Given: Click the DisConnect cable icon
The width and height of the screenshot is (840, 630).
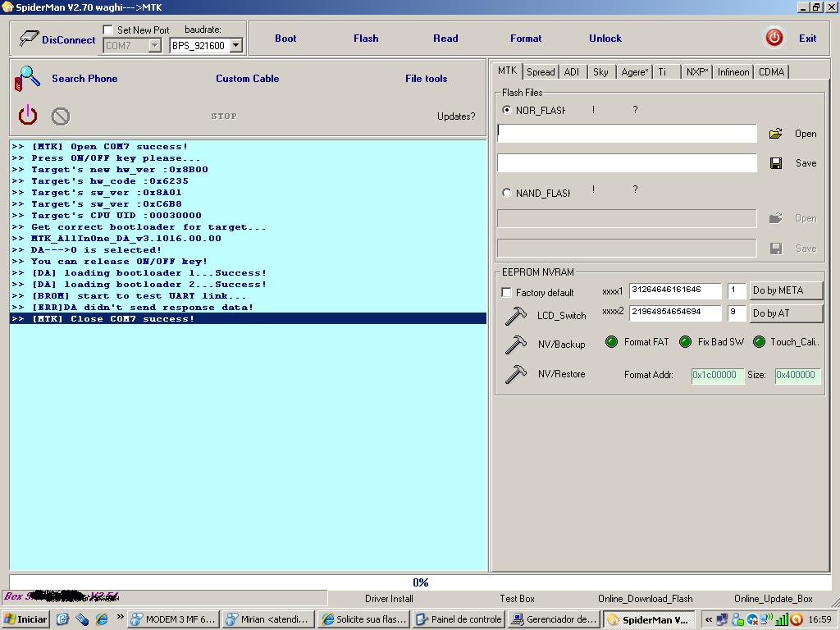Looking at the screenshot, I should coord(29,39).
